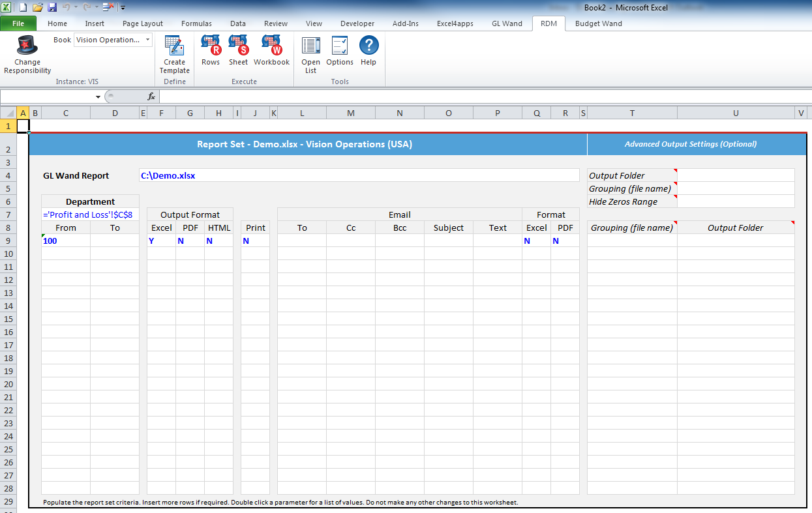Screen dimensions: 812x513
Task: Click the Output Format Excel Y value
Action: (161, 241)
